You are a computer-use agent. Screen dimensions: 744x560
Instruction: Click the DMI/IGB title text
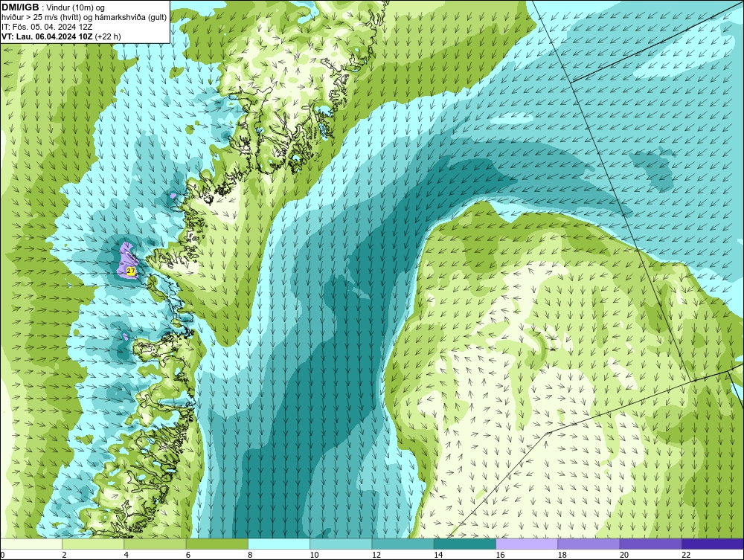(x=20, y=7)
